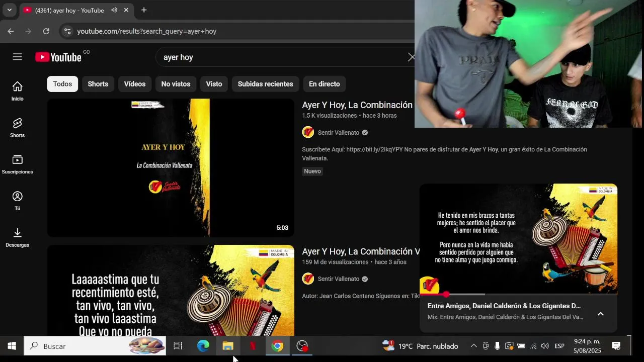This screenshot has width=644, height=362.
Task: Select the Visto filter chip
Action: click(214, 84)
